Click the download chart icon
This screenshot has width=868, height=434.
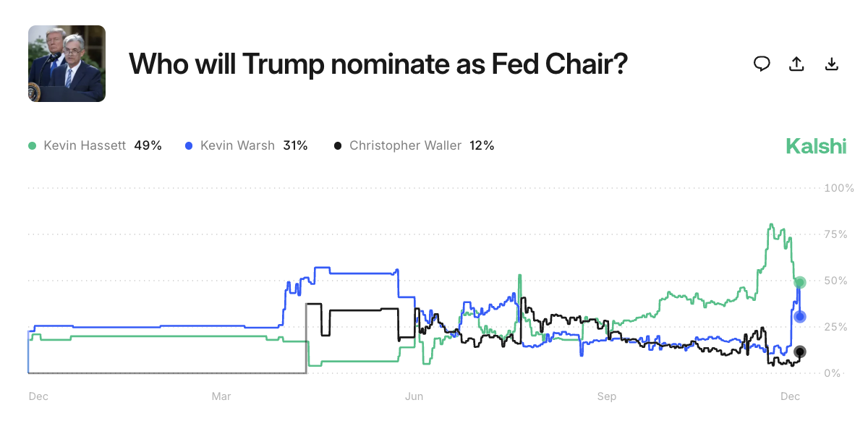(832, 64)
